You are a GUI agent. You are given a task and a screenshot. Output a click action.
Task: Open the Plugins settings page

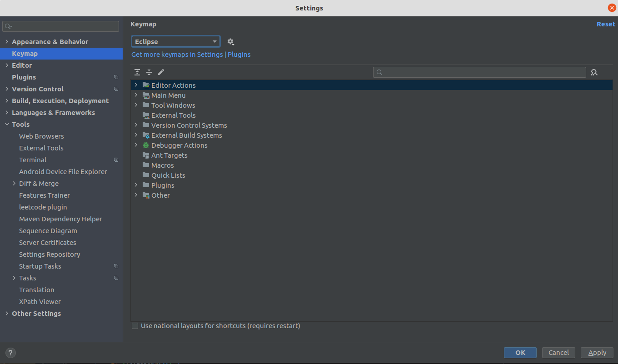tap(24, 77)
